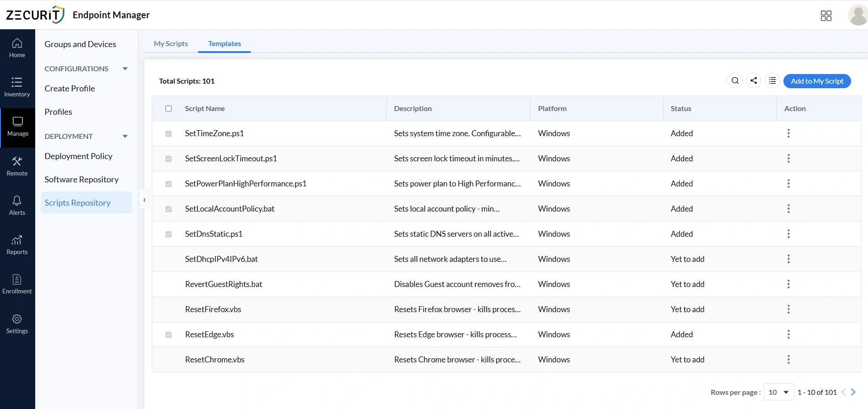Open action menu for SetTimeZone.ps1
Viewport: 868px width, 409px height.
[788, 133]
